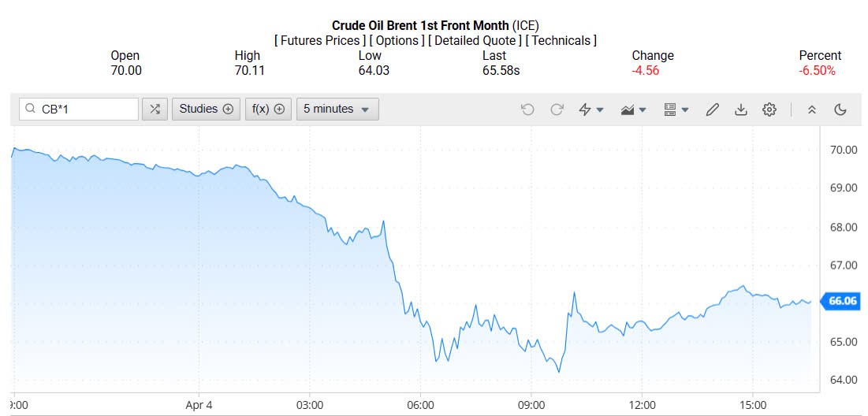This screenshot has width=868, height=416.
Task: Open the chart type dropdown
Action: pyautogui.click(x=633, y=110)
